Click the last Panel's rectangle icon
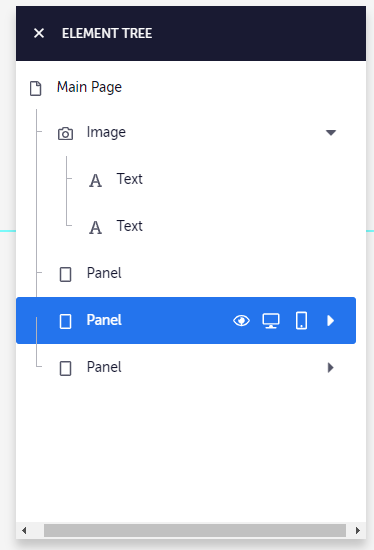Viewport: 374px width, 550px height. (65, 369)
